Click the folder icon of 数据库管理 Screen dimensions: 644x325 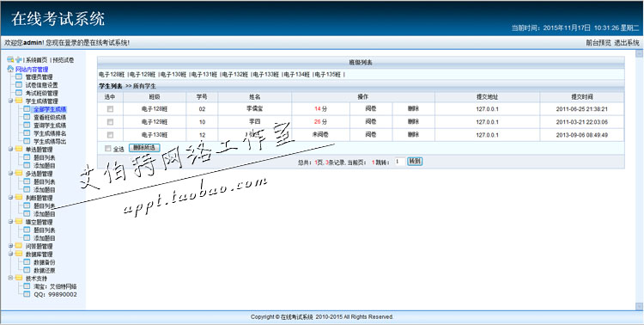[x=19, y=254]
